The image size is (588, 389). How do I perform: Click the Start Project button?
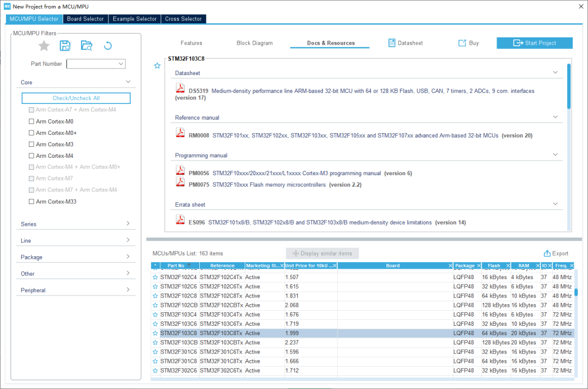click(x=534, y=43)
